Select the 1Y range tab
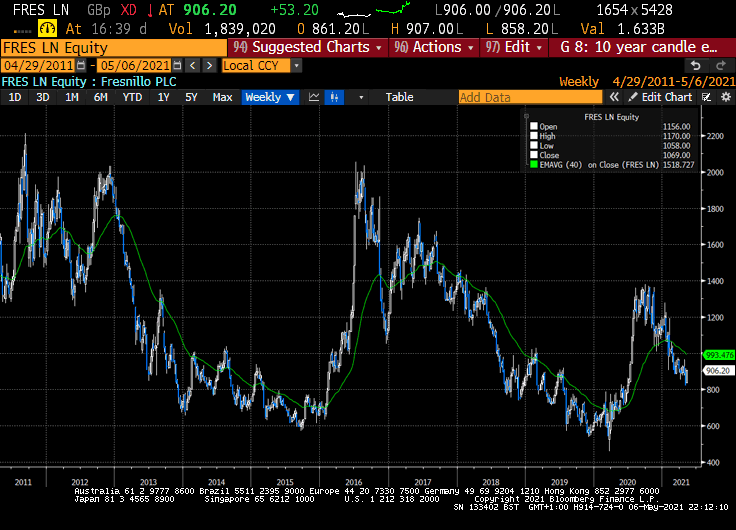 (163, 97)
